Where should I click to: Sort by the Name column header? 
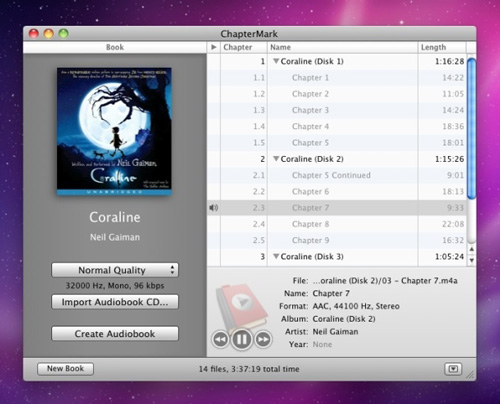[342, 47]
